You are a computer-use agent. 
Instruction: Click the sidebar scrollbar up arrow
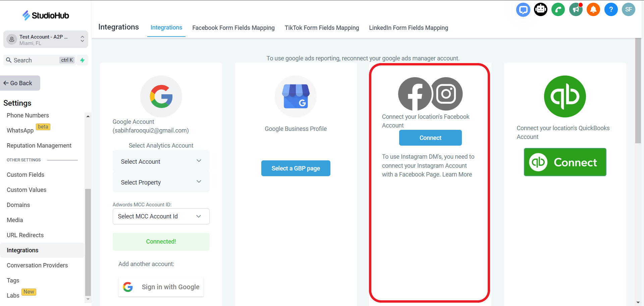88,116
